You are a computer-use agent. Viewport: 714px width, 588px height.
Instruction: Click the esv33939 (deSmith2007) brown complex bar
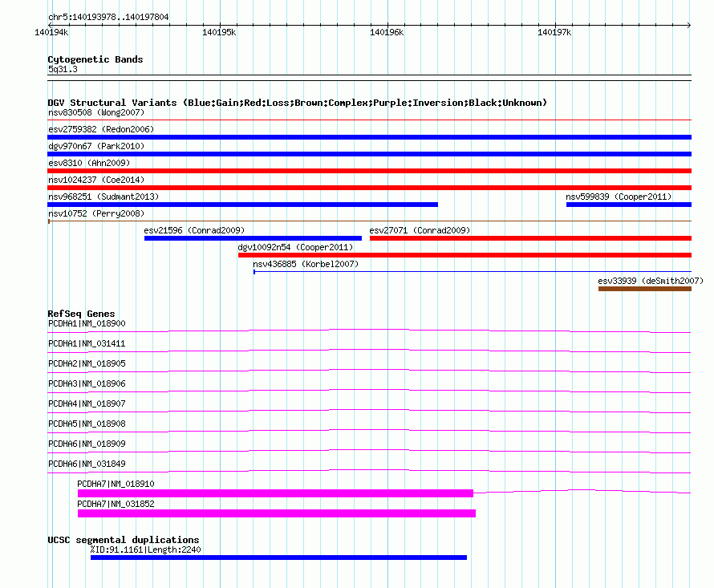pyautogui.click(x=645, y=289)
